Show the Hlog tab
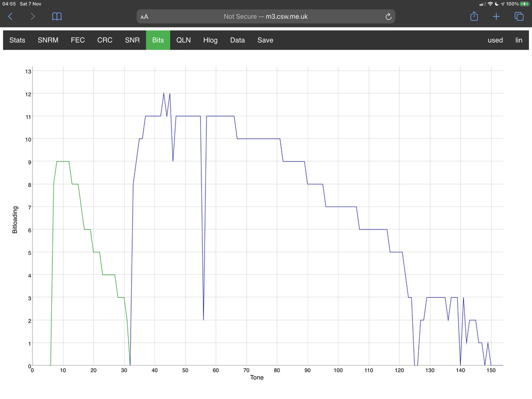This screenshot has width=532, height=399. [x=210, y=40]
